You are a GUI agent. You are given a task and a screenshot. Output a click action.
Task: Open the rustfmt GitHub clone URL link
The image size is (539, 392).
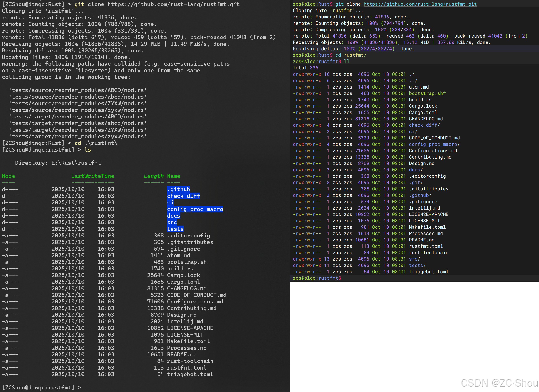[420, 4]
